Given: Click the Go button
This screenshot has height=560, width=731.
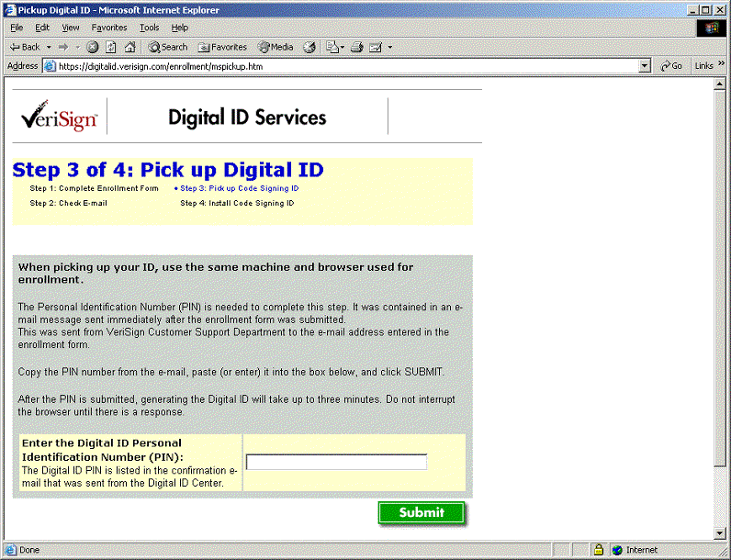Looking at the screenshot, I should point(671,66).
